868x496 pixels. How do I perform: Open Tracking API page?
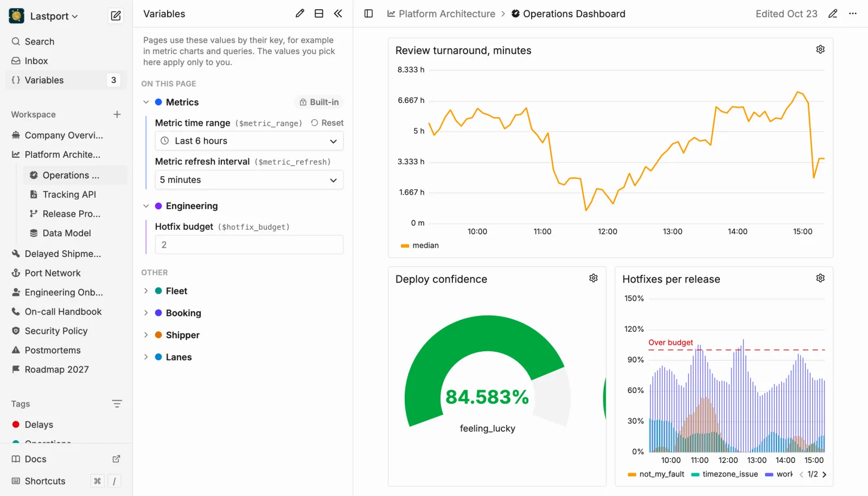click(x=75, y=195)
